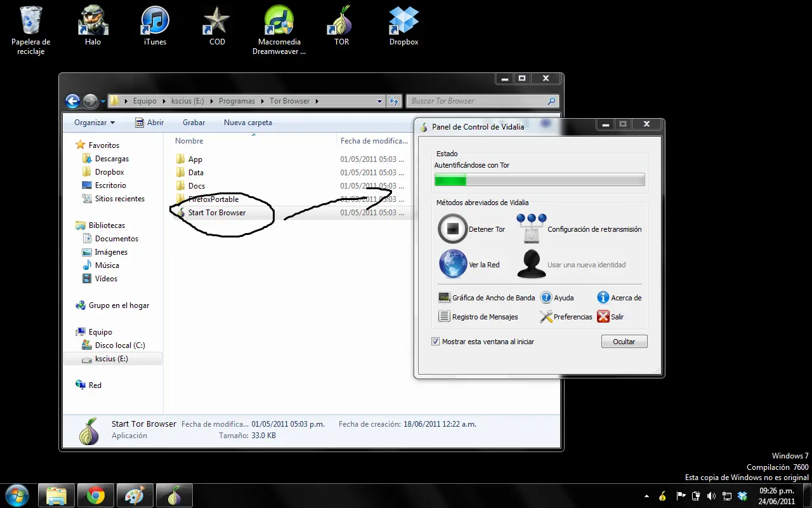
Task: Open Papelera de reciclaje desktop icon
Action: (x=30, y=30)
